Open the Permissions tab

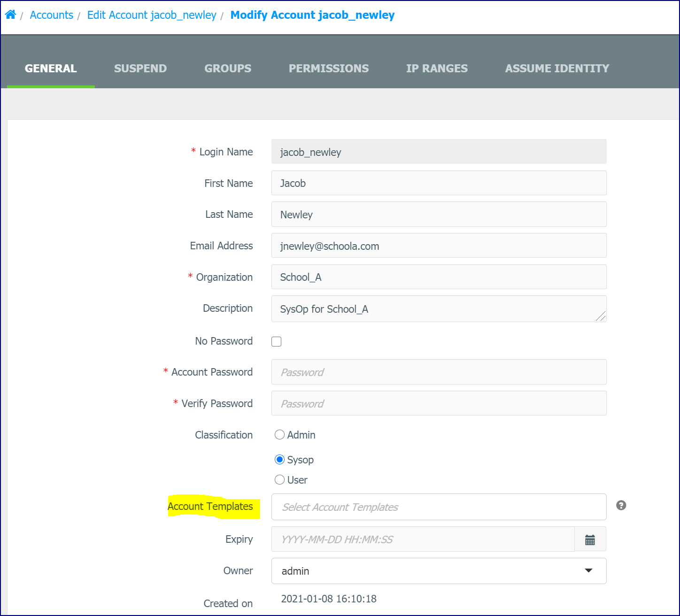(x=329, y=69)
